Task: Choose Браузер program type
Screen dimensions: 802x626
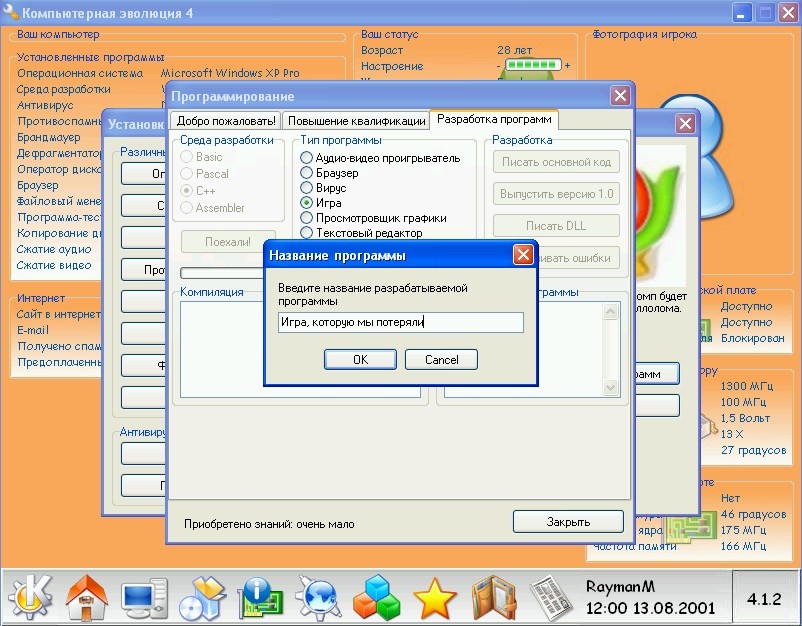Action: (306, 173)
